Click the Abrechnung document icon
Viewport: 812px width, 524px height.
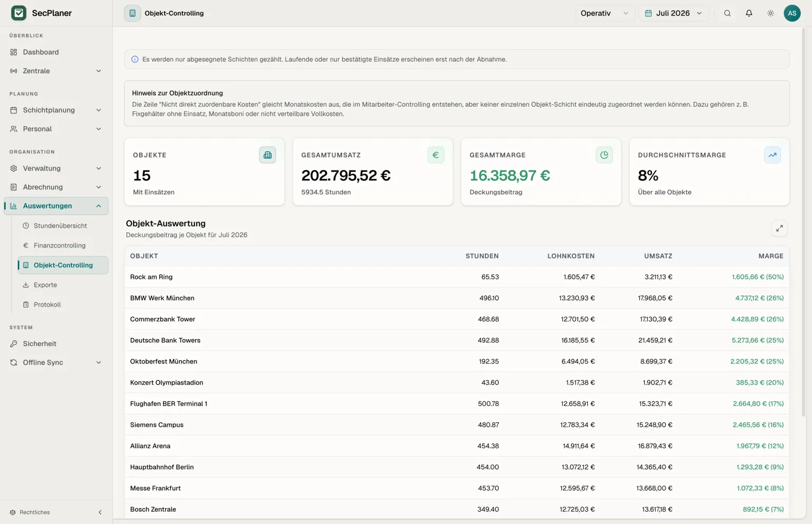(x=14, y=187)
